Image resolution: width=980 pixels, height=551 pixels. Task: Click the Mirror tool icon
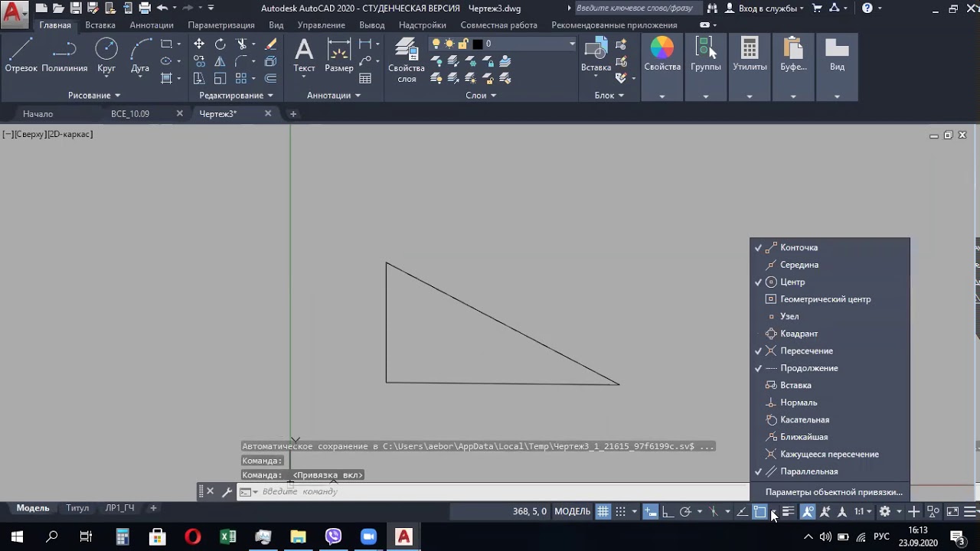point(220,61)
